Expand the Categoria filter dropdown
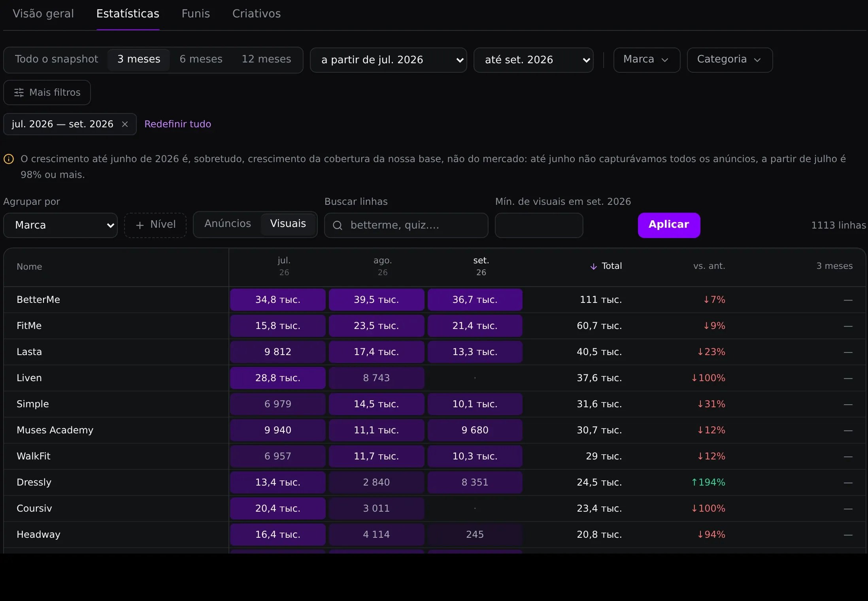 (x=730, y=60)
